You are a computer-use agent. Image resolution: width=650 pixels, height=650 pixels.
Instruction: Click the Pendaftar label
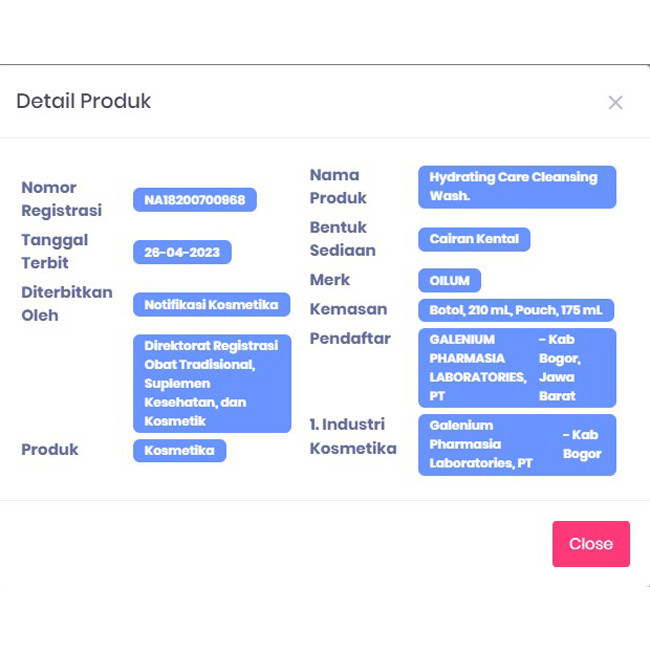[x=350, y=338]
